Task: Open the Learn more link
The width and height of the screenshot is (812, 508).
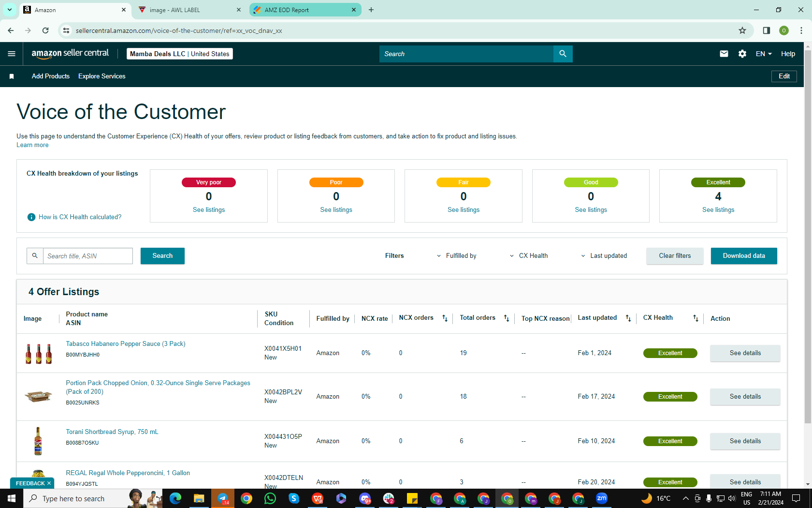Action: [x=32, y=145]
